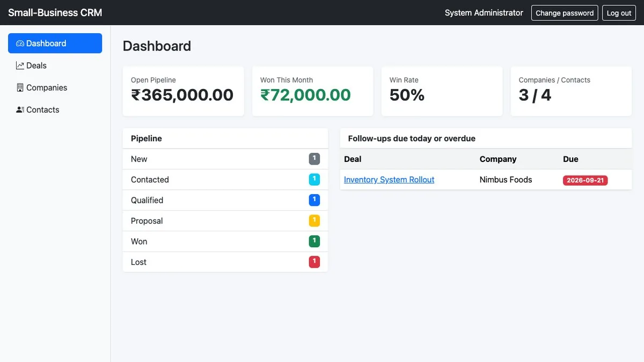
Task: Click the Open Pipeline ₹365,000.00 value
Action: tap(182, 95)
